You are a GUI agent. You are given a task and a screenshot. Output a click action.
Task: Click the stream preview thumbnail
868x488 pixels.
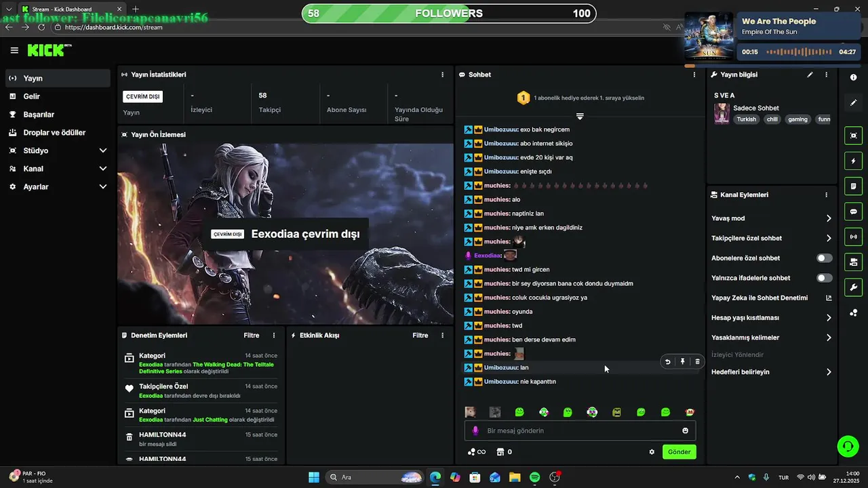tap(285, 234)
